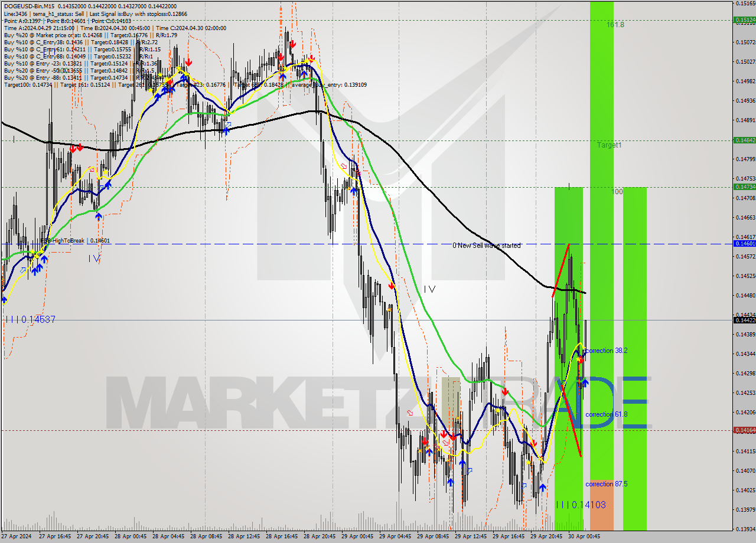This screenshot has height=543, width=756.
Task: Click the 0.14070 price axis value
Action: (746, 470)
